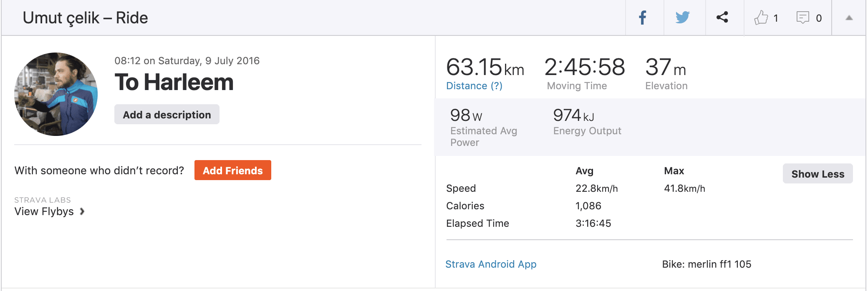Click the To Harleem activity title
The height and width of the screenshot is (291, 868).
tap(174, 82)
